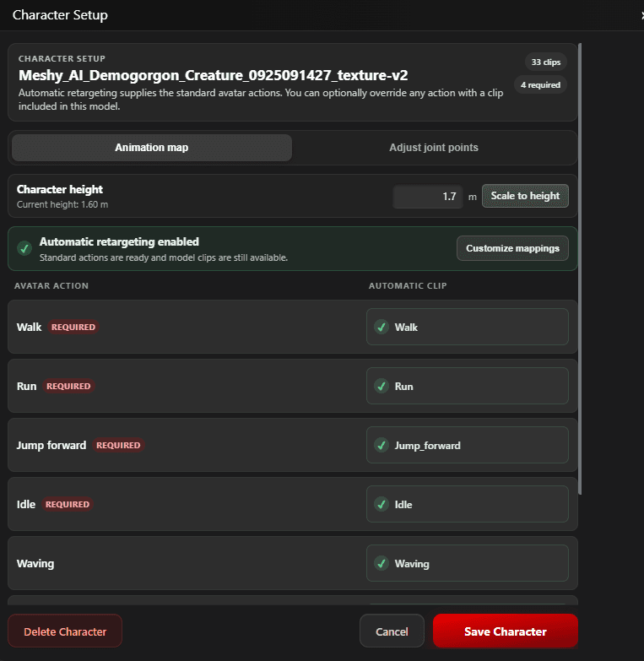Click the Run automatic clip checkmark icon
Viewport: 644px width, 661px height.
tap(382, 386)
